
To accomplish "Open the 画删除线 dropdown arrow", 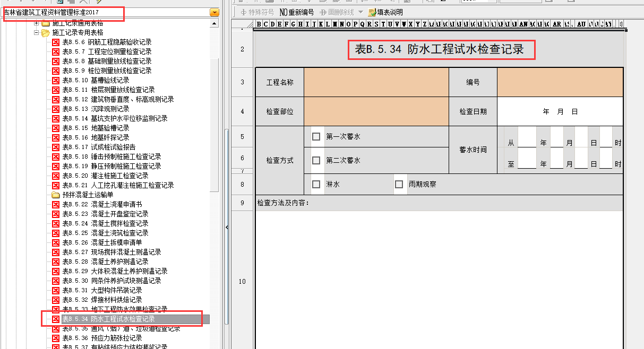I will pos(360,12).
